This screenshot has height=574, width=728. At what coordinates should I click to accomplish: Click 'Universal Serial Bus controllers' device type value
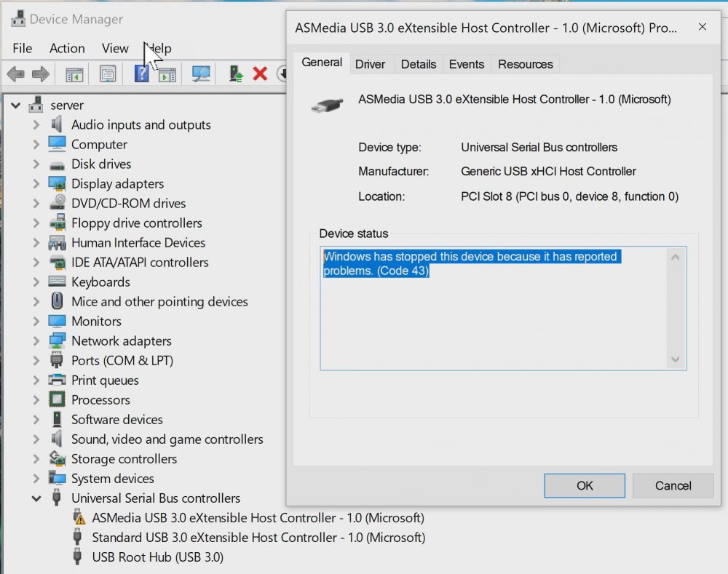[x=539, y=147]
